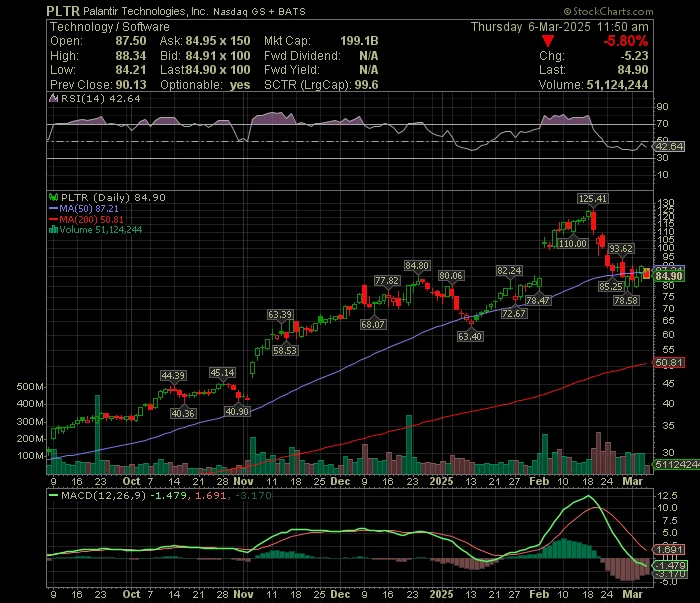Click the 110.00 price annotation

coord(573,244)
